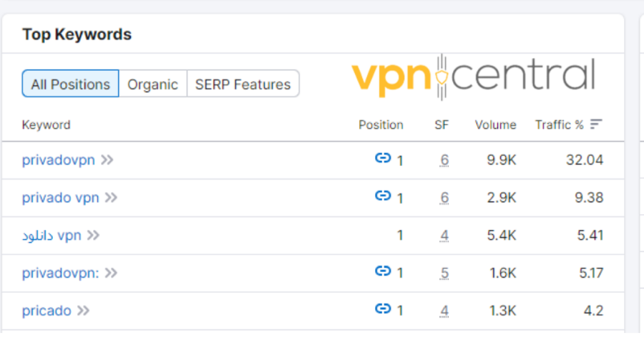This screenshot has height=358, width=644.
Task: Click double chevron next to privado vpn
Action: pyautogui.click(x=111, y=198)
